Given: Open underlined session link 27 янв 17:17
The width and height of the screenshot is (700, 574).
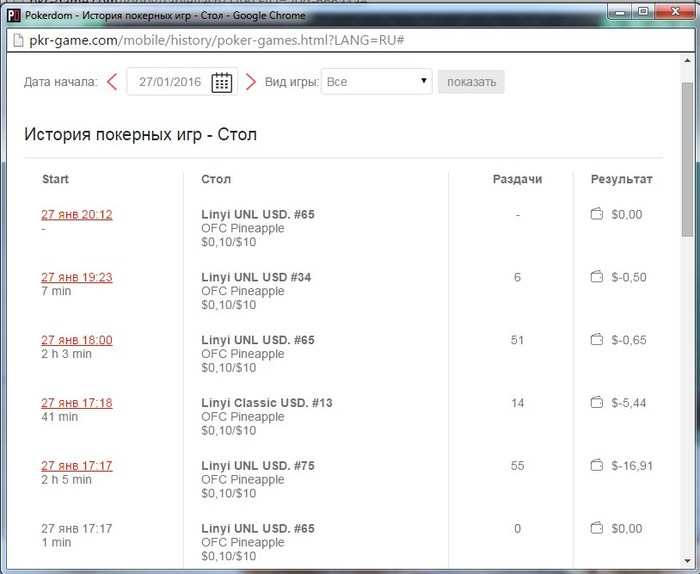Looking at the screenshot, I should (x=77, y=466).
